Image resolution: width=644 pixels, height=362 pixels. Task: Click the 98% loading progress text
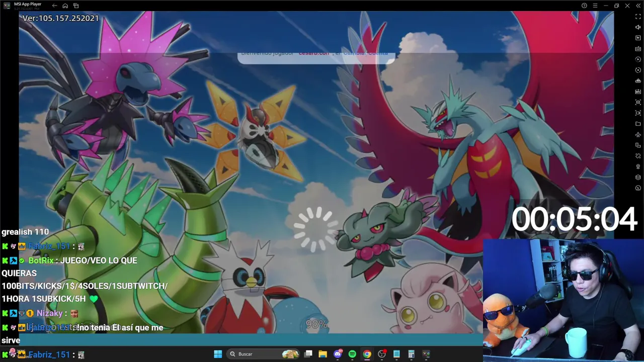click(317, 324)
